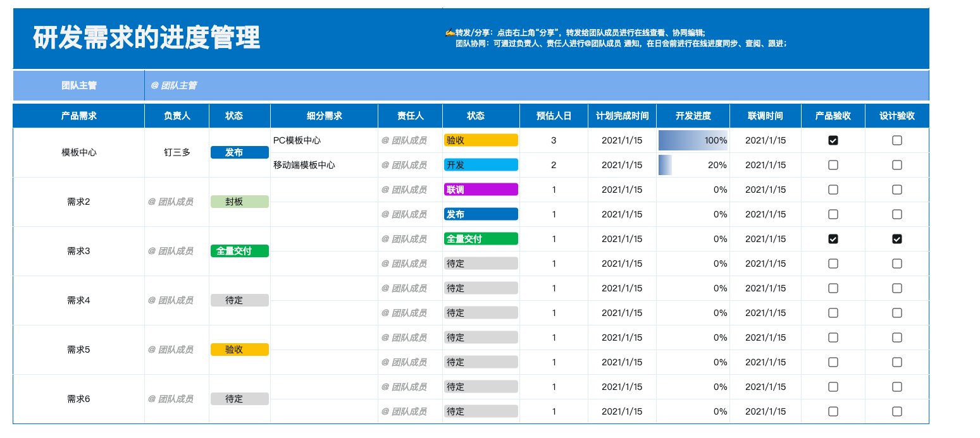Check the 产品验收 box for 移动端模板中心
This screenshot has width=980, height=438.
pos(833,165)
